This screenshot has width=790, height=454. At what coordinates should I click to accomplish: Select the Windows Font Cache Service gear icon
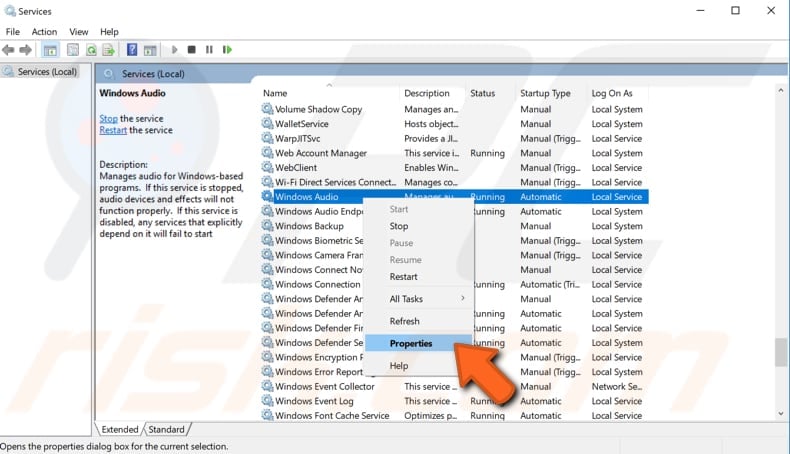pos(267,416)
